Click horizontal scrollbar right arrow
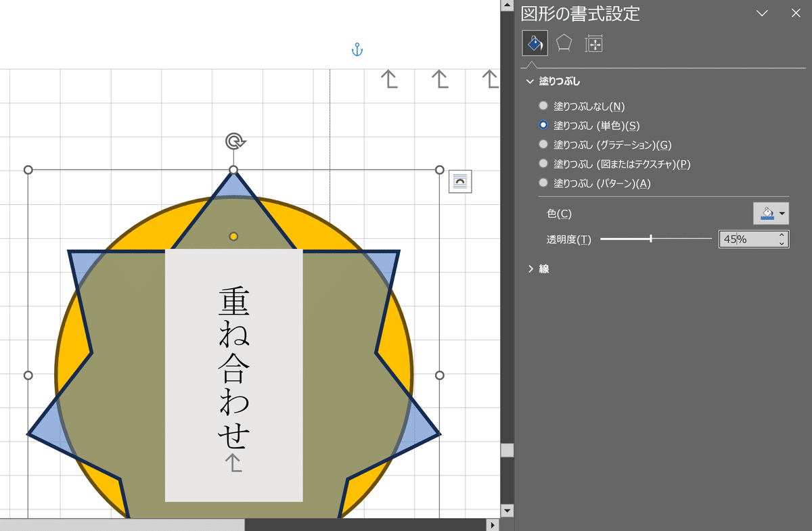The height and width of the screenshot is (531, 812). tap(493, 524)
